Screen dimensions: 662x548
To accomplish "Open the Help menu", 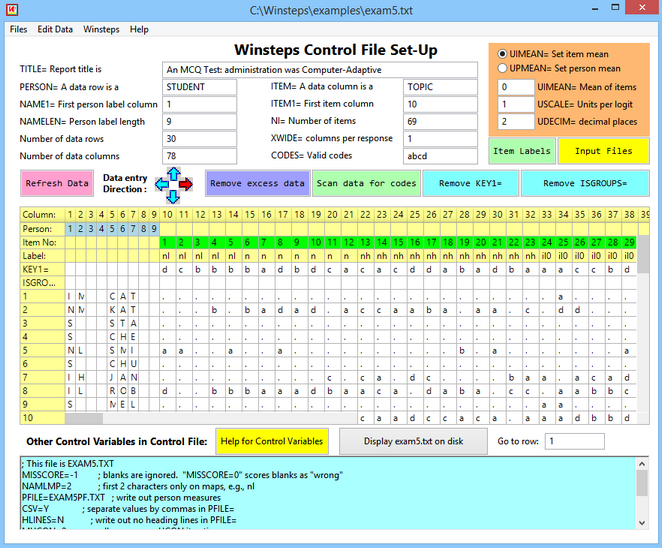I will point(139,29).
